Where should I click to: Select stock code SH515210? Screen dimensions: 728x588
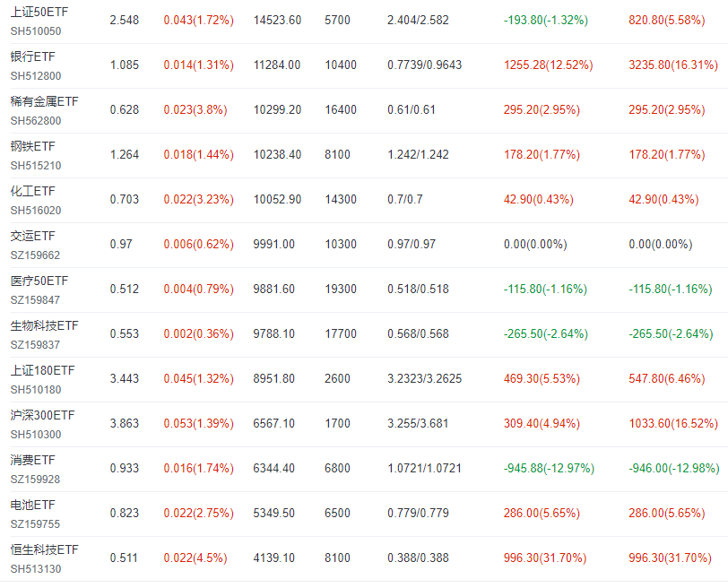(x=36, y=165)
